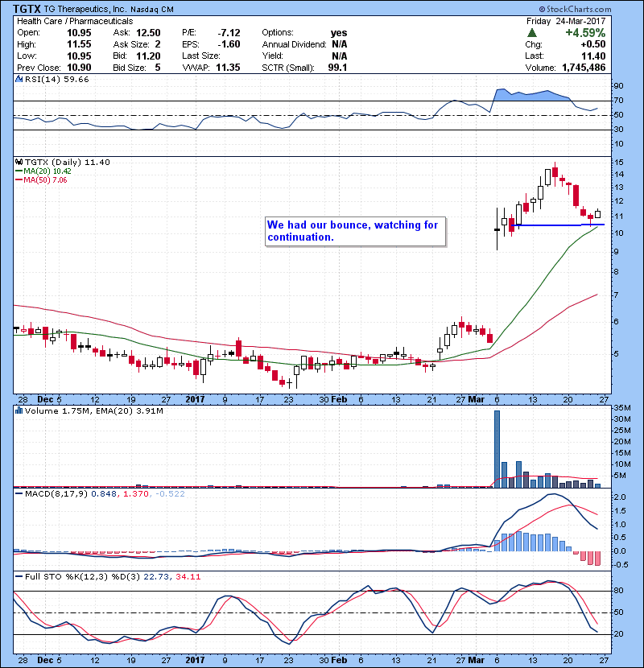The height and width of the screenshot is (668, 644).
Task: Click the red MA(50) legend line marker
Action: click(19, 179)
